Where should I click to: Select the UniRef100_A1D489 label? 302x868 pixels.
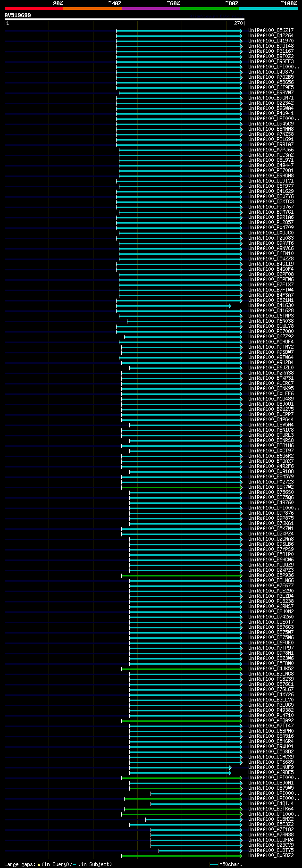click(271, 399)
